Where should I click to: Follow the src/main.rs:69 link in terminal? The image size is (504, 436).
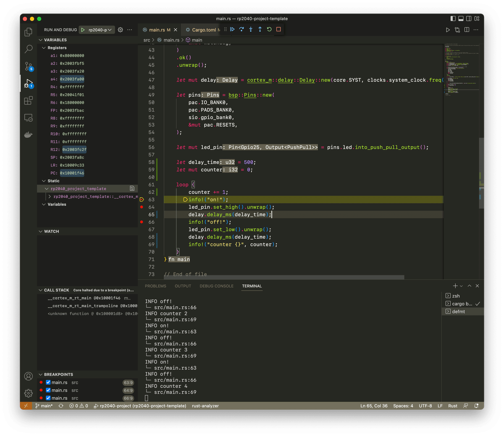(x=175, y=392)
